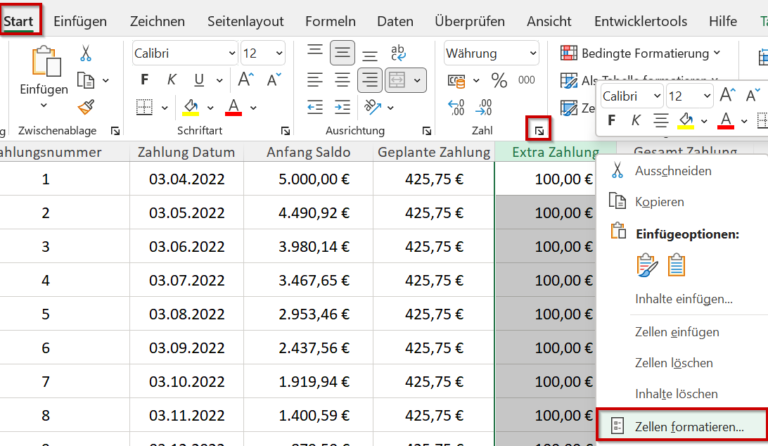The width and height of the screenshot is (768, 446).
Task: Open the Entwicklertools tab
Action: (640, 21)
